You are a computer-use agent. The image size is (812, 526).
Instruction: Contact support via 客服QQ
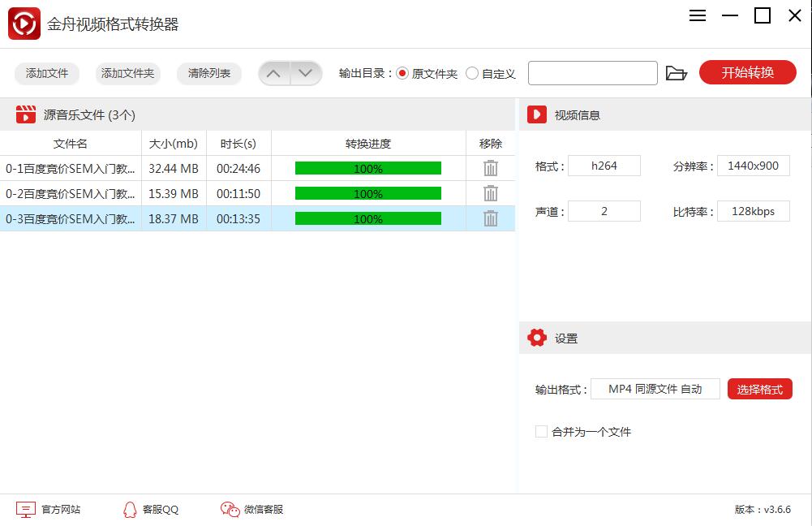(x=151, y=510)
